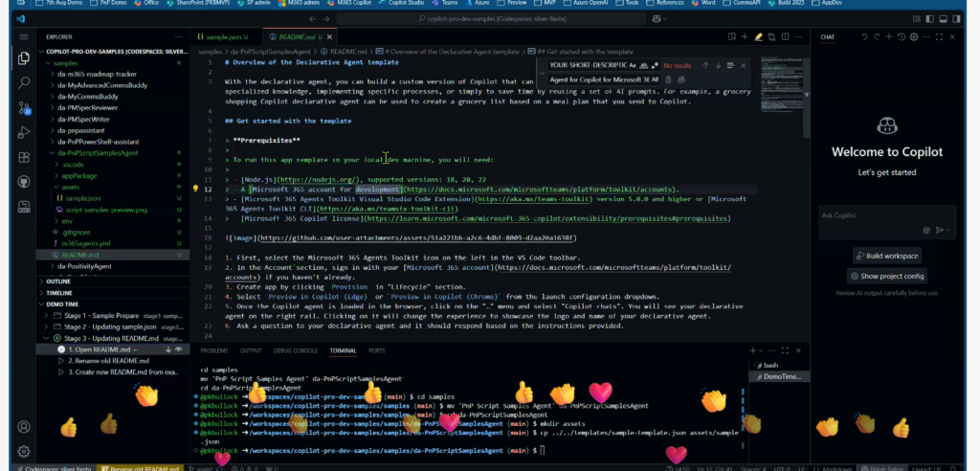Split the editor to the right
Image resolution: width=980 pixels, height=471 pixels.
(785, 37)
